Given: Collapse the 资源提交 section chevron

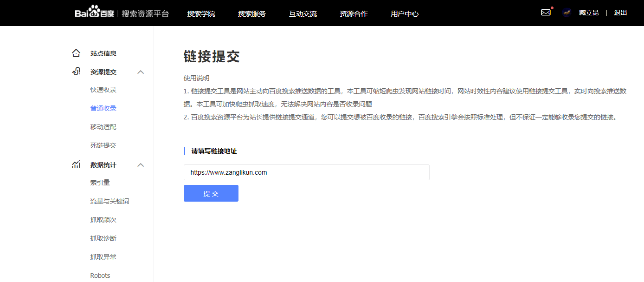Looking at the screenshot, I should click(141, 72).
